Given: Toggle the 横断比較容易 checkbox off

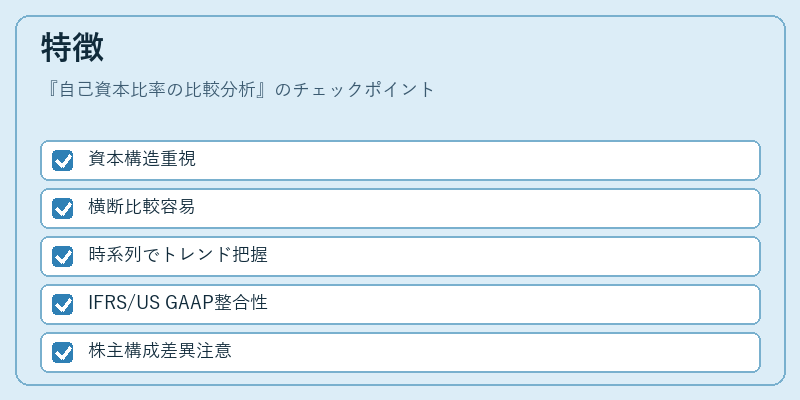Looking at the screenshot, I should click(x=62, y=208).
